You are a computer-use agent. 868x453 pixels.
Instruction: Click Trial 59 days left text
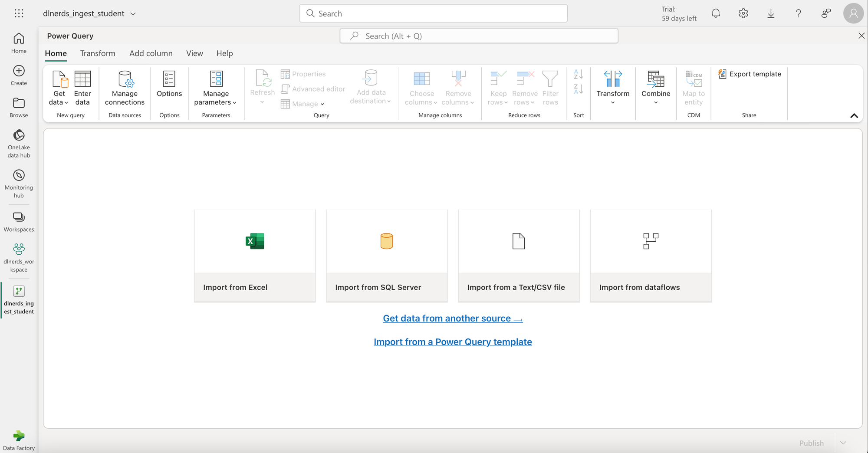pos(679,14)
